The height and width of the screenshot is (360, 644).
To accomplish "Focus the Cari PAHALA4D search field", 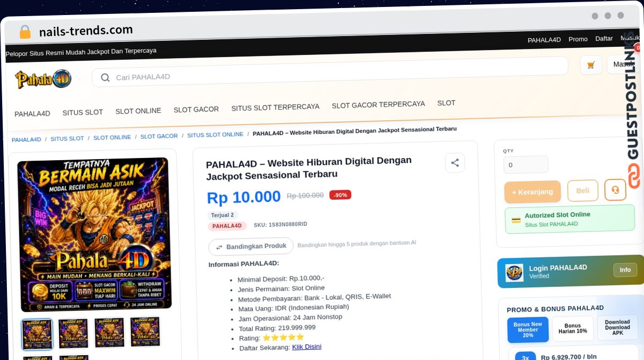I will (330, 73).
